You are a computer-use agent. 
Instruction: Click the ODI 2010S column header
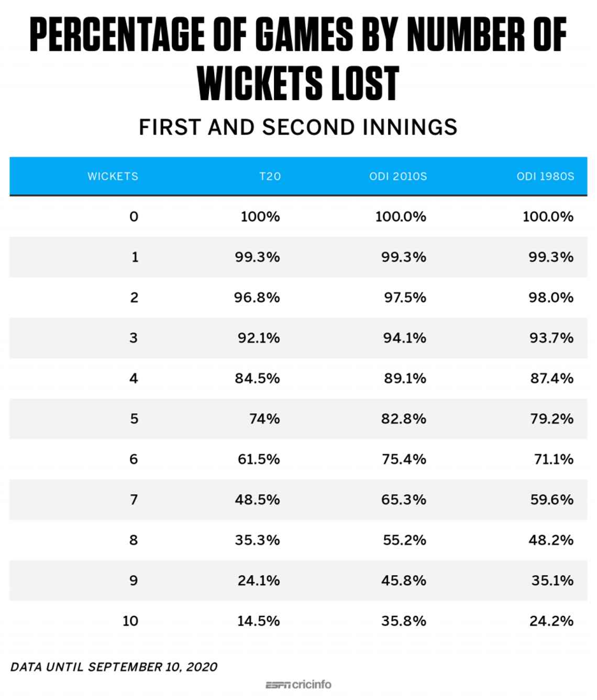(x=398, y=177)
